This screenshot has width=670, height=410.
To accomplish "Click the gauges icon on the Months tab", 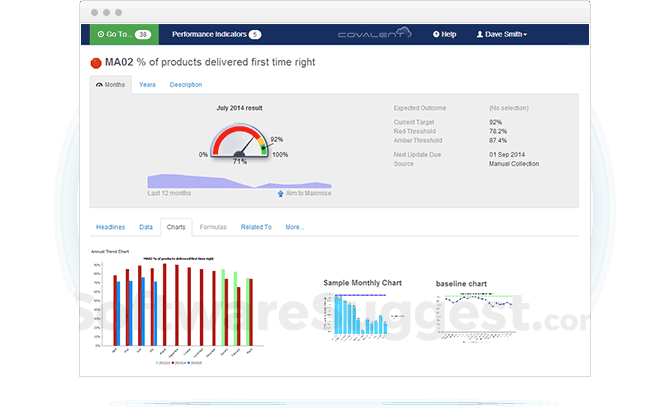I will [x=99, y=85].
